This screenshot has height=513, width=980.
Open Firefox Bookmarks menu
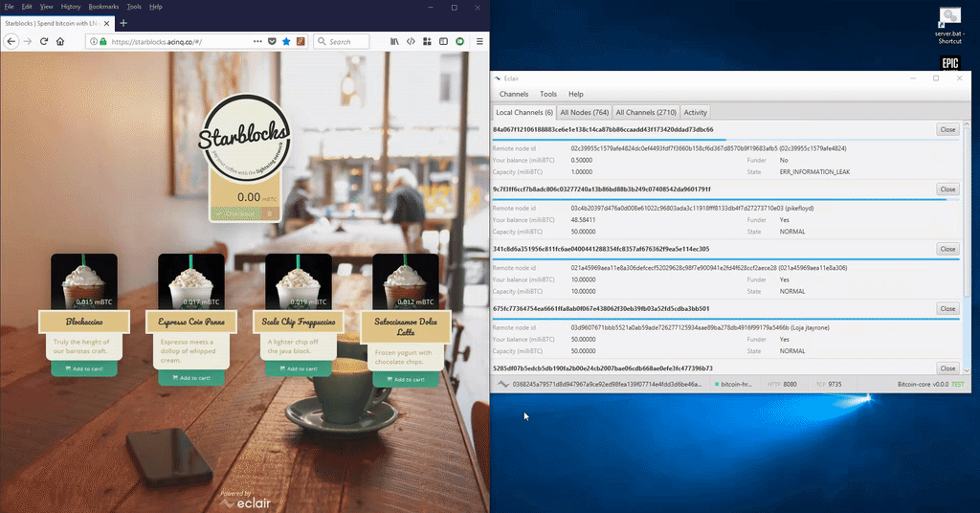103,7
